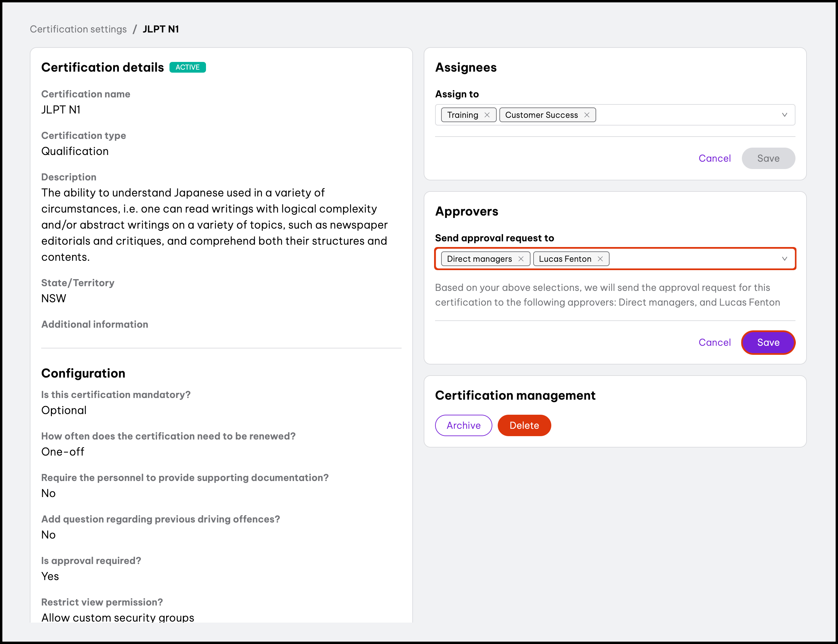Delete the JLPT N1 certification
The width and height of the screenshot is (838, 644).
(x=524, y=425)
